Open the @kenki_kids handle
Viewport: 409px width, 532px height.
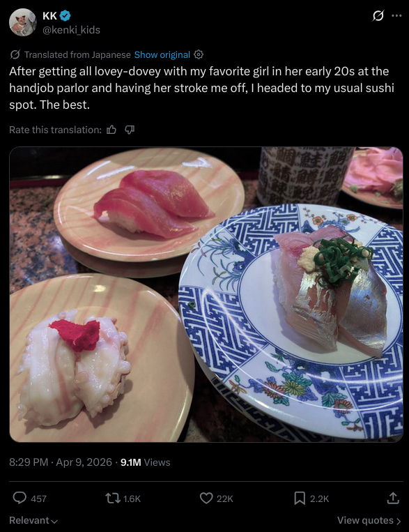coord(71,30)
